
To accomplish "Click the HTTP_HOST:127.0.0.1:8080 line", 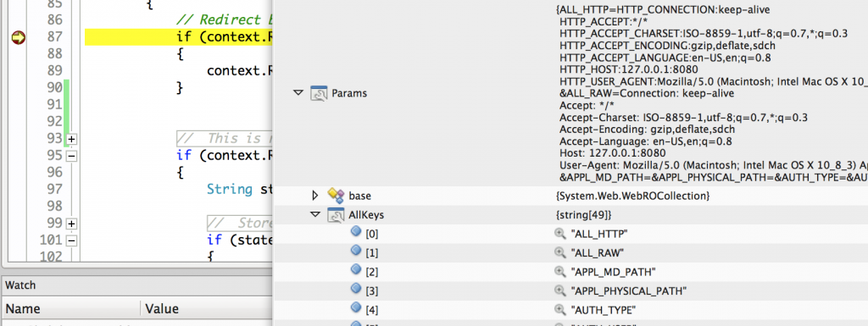I will [628, 69].
